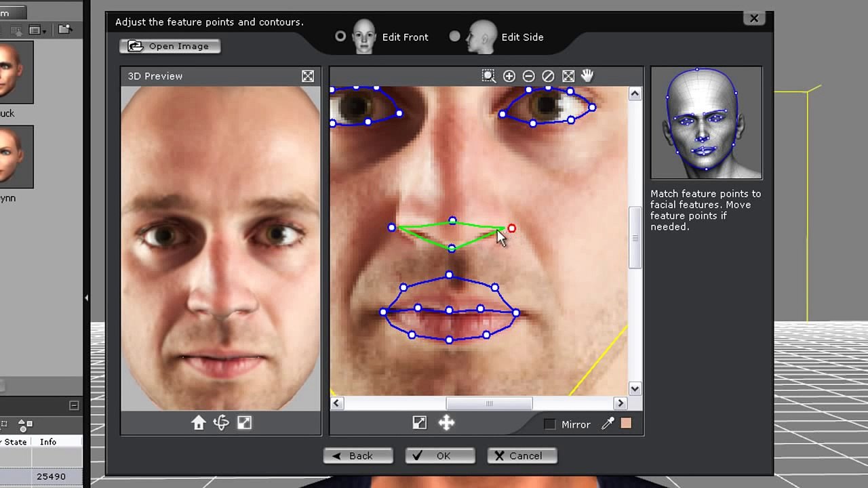The image size is (868, 488).
Task: Click the scroll left arrow of the canvas
Action: 336,403
